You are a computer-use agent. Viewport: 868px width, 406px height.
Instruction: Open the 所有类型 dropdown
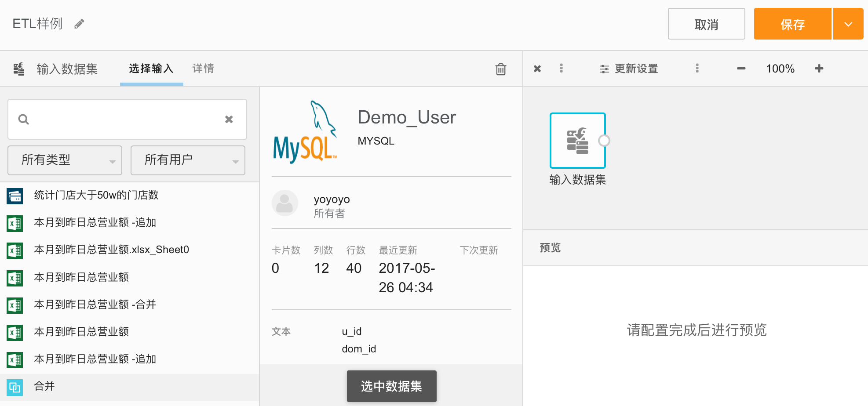coord(65,160)
